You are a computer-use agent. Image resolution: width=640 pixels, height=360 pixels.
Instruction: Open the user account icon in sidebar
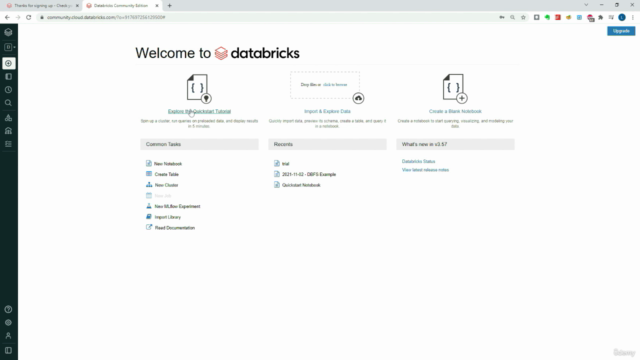[8, 336]
